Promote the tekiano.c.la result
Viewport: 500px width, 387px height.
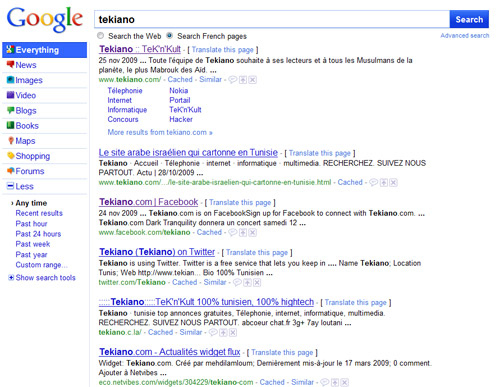click(223, 332)
